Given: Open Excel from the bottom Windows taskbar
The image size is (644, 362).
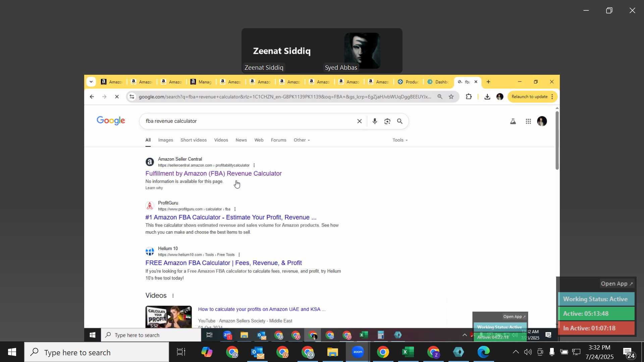Looking at the screenshot, I should 408,352.
